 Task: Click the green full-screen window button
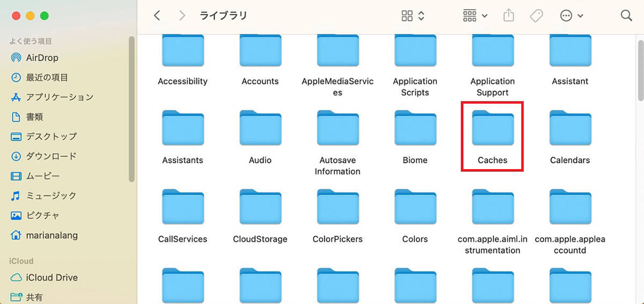tap(44, 16)
